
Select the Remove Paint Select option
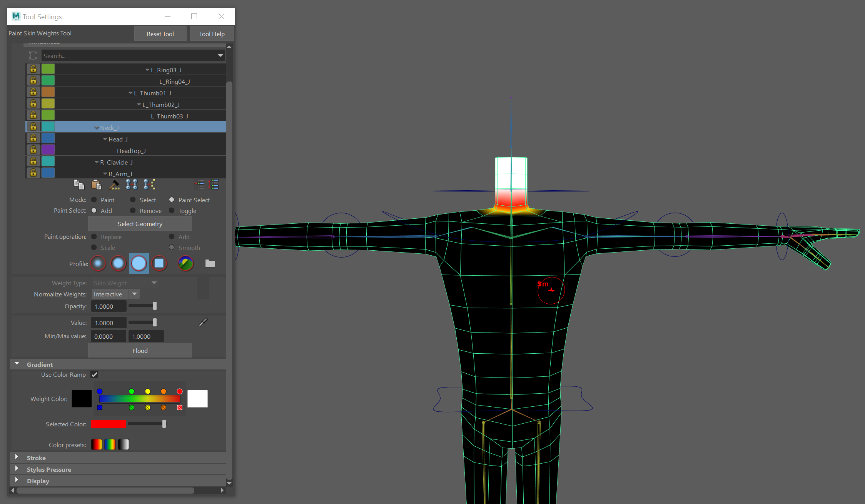[x=133, y=211]
